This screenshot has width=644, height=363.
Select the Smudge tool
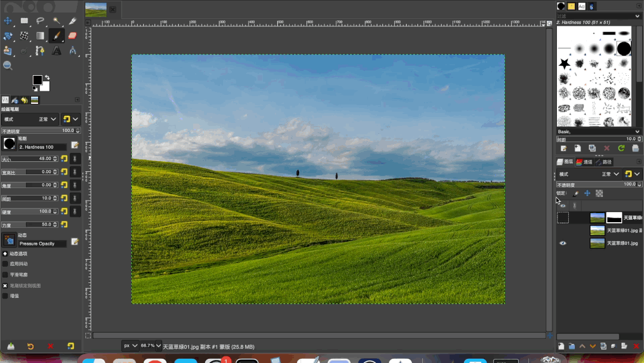click(24, 51)
